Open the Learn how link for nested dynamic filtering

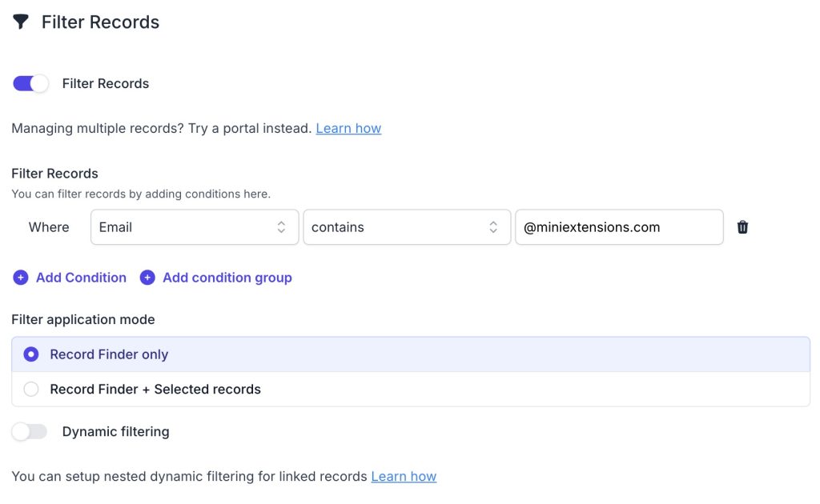pos(404,476)
